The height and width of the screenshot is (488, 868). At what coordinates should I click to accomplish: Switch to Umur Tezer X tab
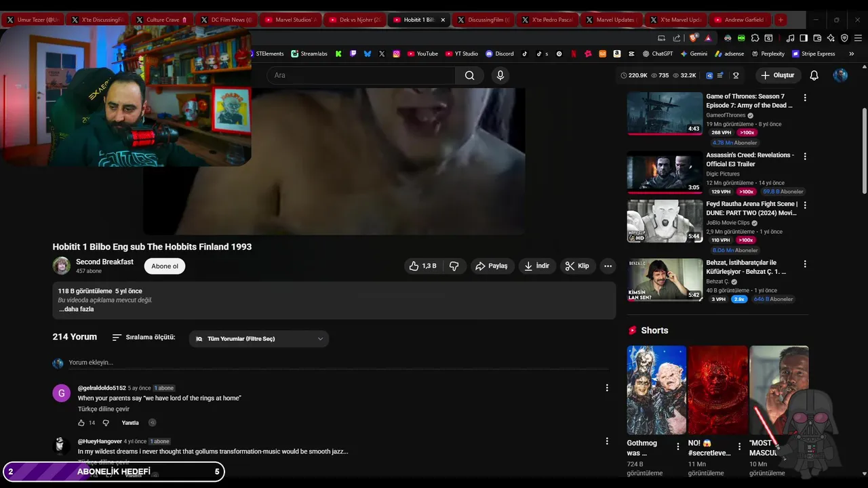tap(35, 20)
